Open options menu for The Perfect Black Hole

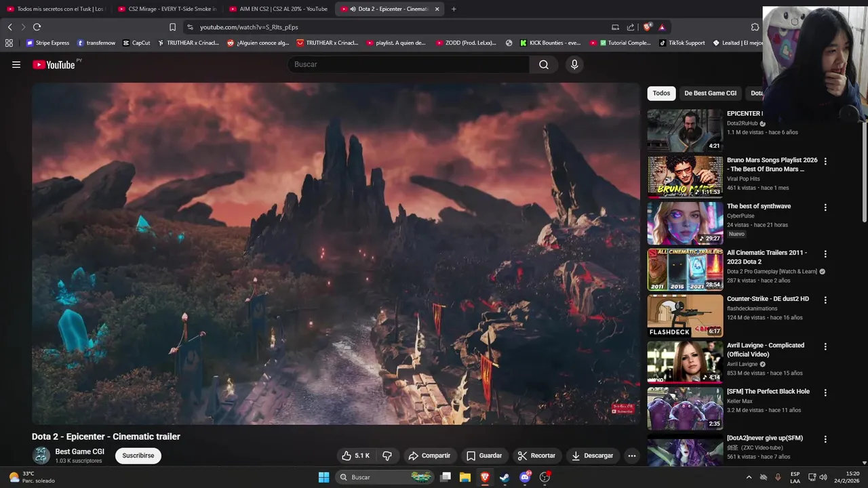(825, 392)
